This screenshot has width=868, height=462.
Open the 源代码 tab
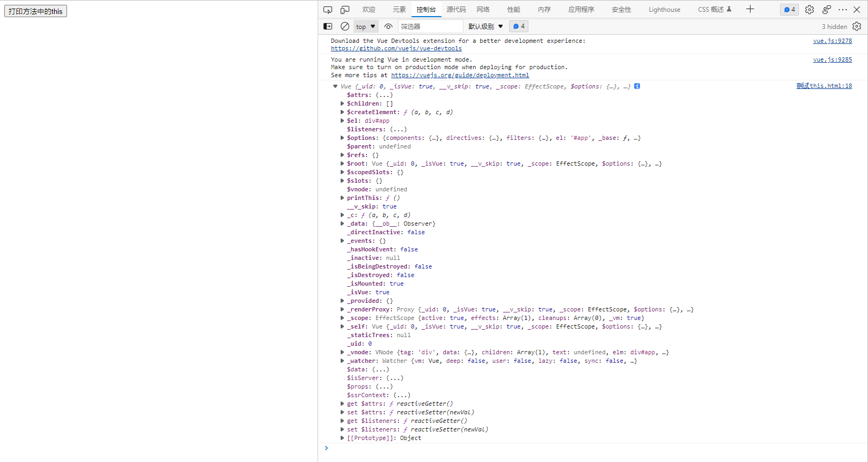click(456, 10)
